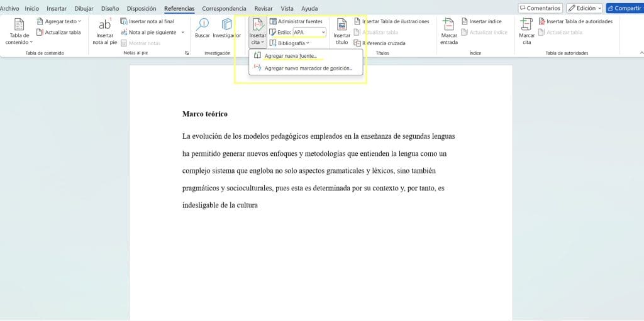This screenshot has height=321, width=644.
Task: Click the Insertar cita button
Action: (258, 31)
